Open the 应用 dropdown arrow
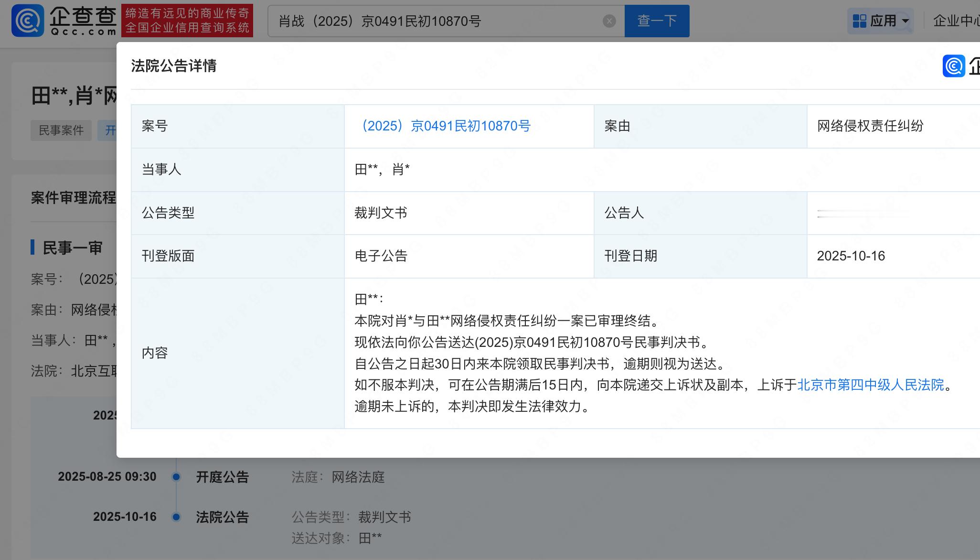This screenshot has width=980, height=560. click(905, 21)
